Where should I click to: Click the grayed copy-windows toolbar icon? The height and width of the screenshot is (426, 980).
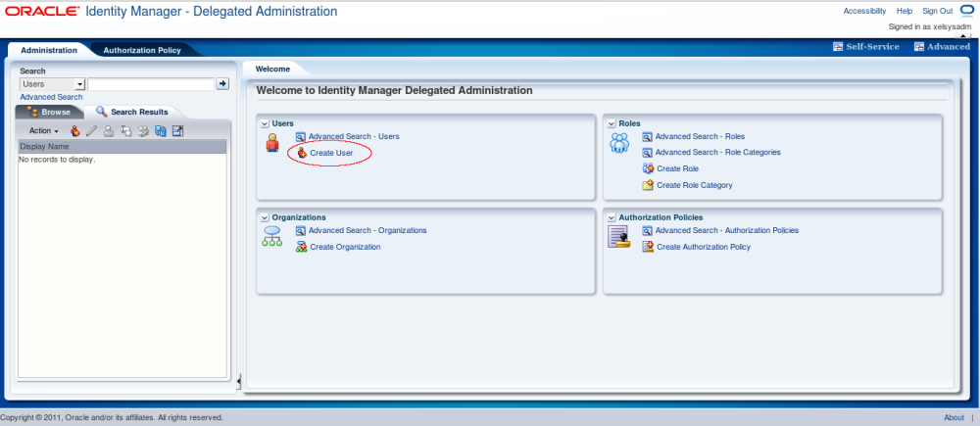point(126,131)
